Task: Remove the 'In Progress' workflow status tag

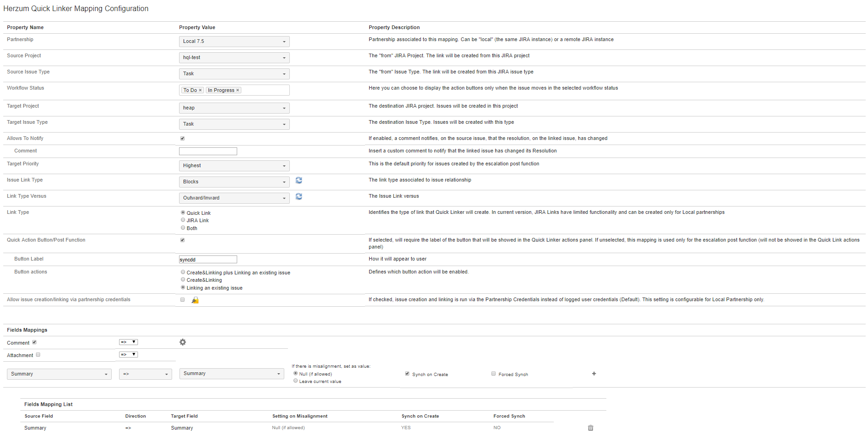Action: click(238, 91)
